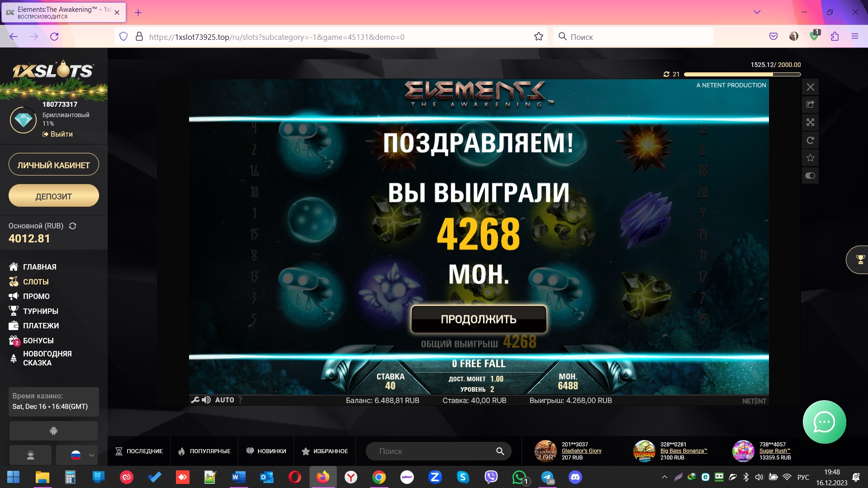Close the game with the X icon

[x=810, y=87]
